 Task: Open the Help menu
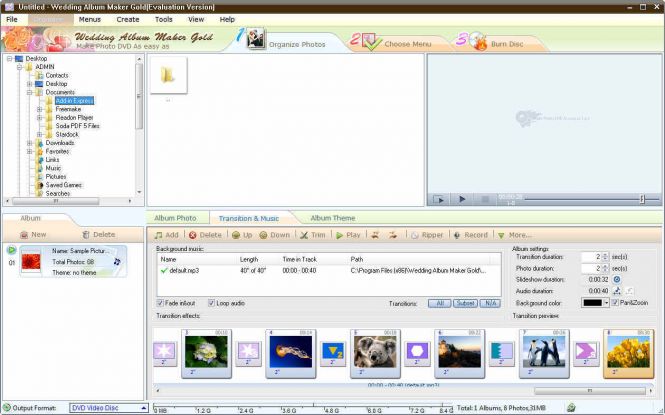click(x=227, y=19)
